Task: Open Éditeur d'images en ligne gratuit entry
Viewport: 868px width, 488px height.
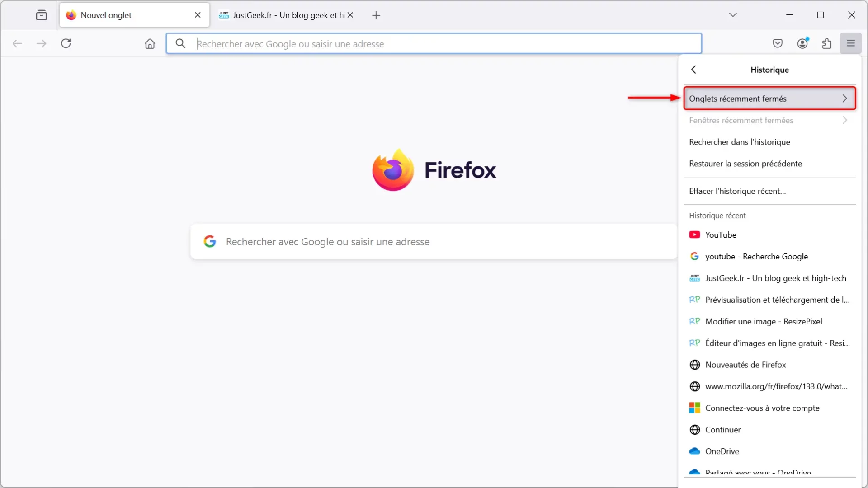Action: pyautogui.click(x=769, y=343)
